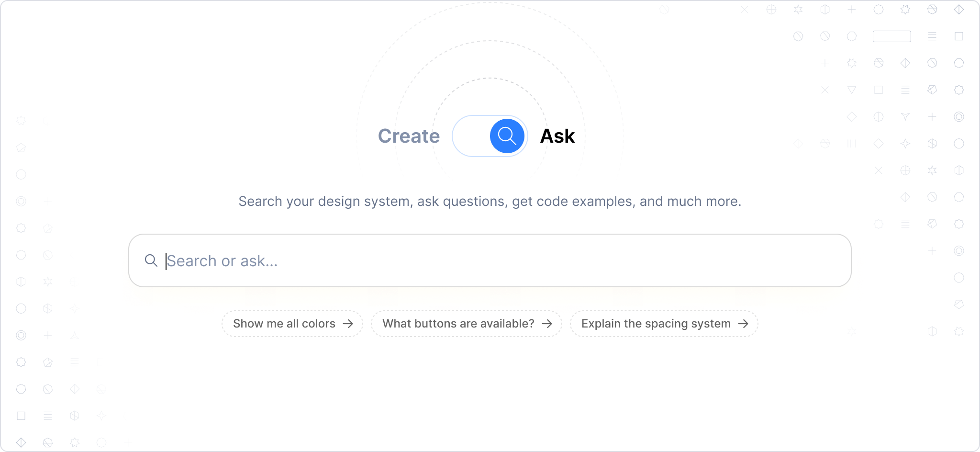Image resolution: width=980 pixels, height=452 pixels.
Task: Click the four vertical bars background icon
Action: pos(852,144)
